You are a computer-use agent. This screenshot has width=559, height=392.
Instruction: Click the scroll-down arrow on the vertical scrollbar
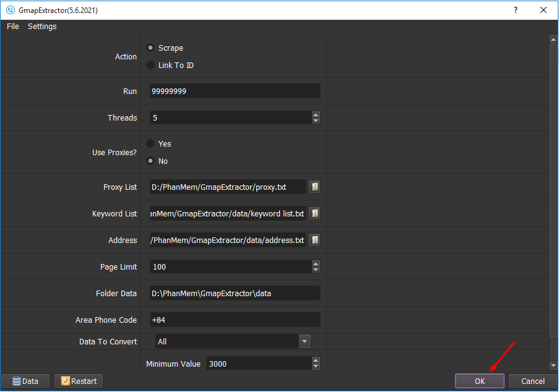pos(553,365)
